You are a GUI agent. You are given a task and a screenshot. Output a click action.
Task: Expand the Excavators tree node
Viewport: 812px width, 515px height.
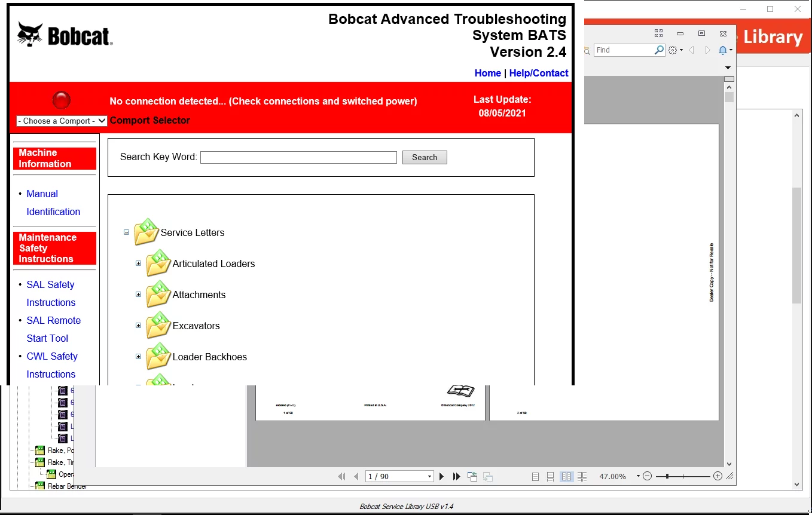pos(139,326)
